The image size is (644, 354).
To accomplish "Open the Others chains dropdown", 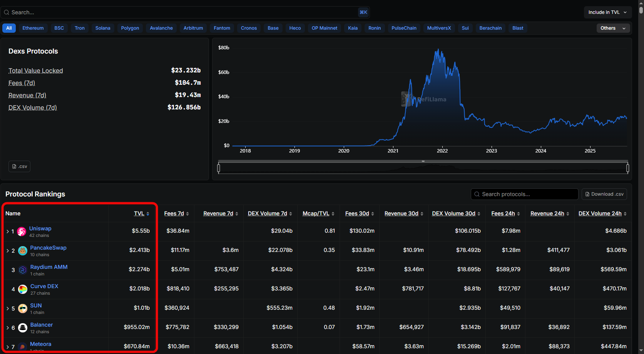I will 613,28.
